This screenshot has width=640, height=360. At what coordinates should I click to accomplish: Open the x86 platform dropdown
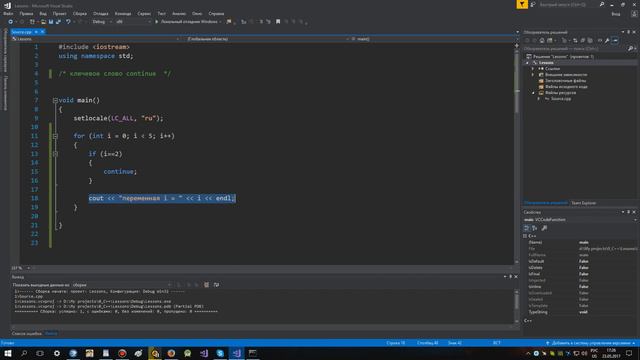point(133,22)
